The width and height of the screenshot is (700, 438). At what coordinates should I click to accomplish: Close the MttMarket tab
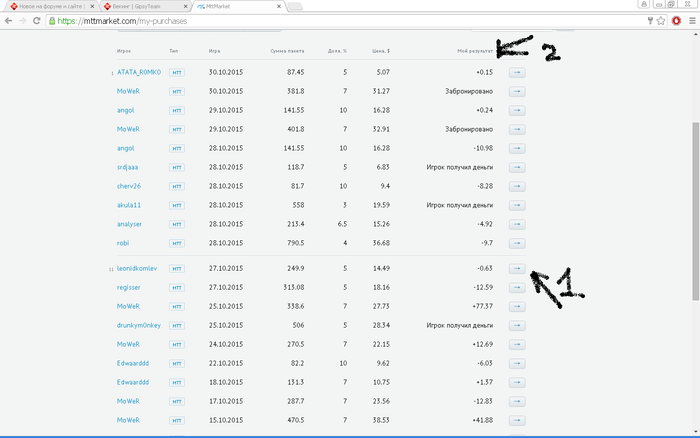(279, 6)
